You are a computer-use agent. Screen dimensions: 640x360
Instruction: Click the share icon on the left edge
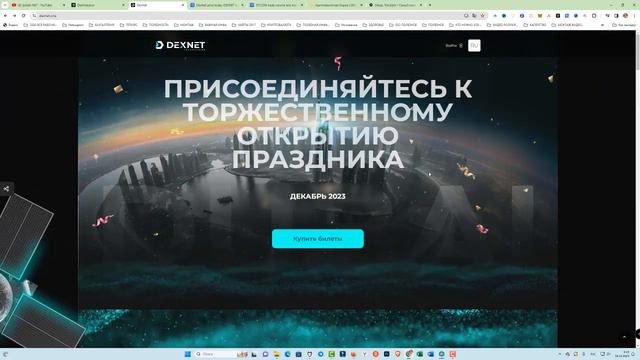click(6, 189)
